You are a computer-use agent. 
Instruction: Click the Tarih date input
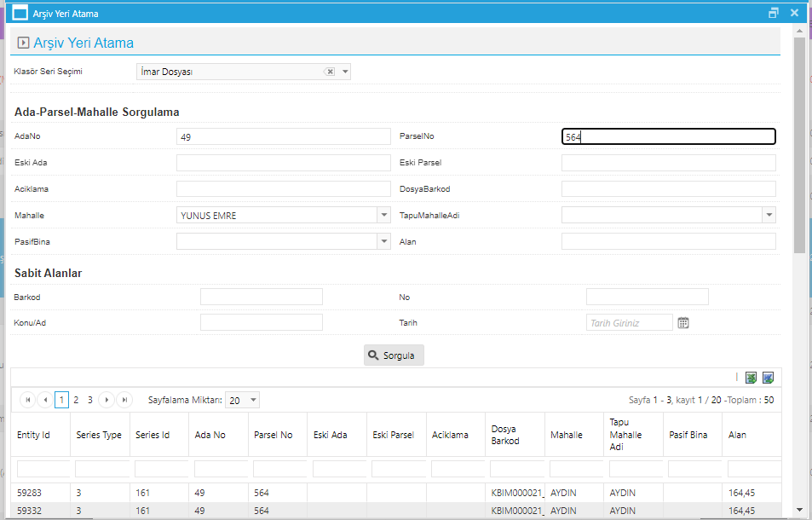point(629,323)
